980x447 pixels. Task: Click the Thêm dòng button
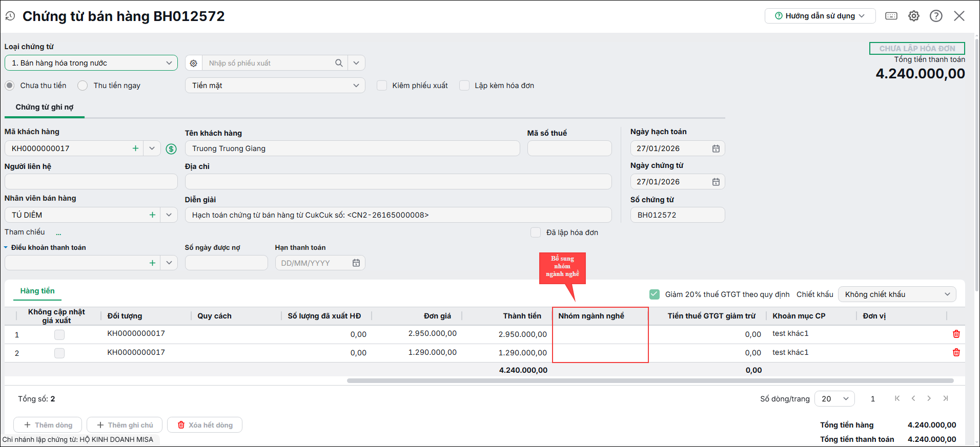point(47,425)
